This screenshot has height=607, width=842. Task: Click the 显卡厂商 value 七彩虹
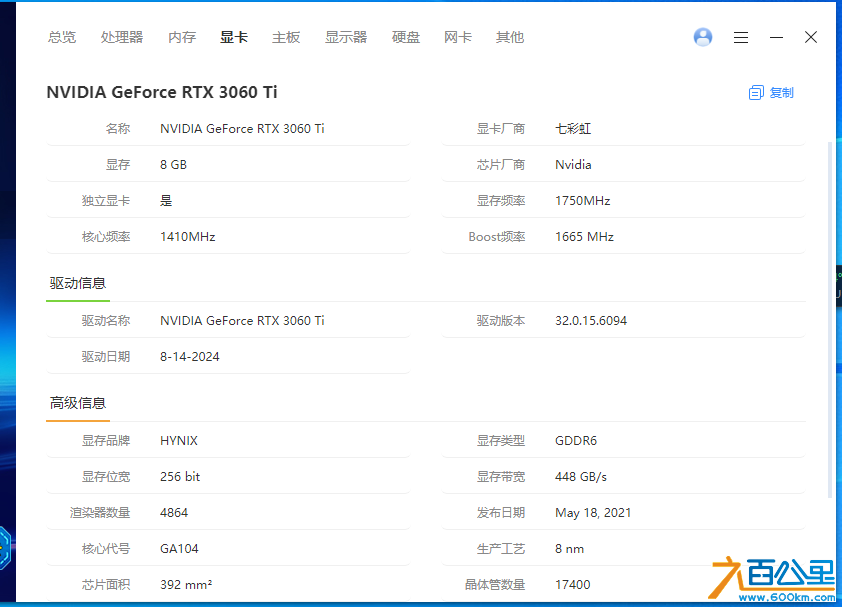(573, 129)
